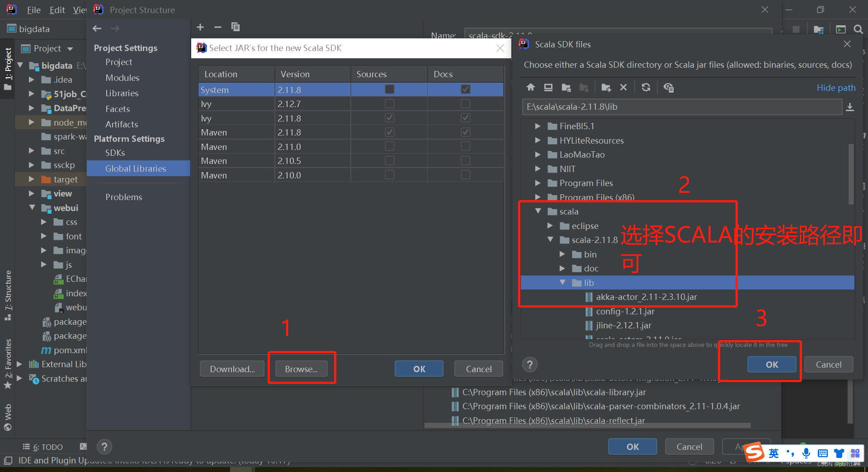This screenshot has height=472, width=868.
Task: Open the File menu
Action: pyautogui.click(x=34, y=10)
